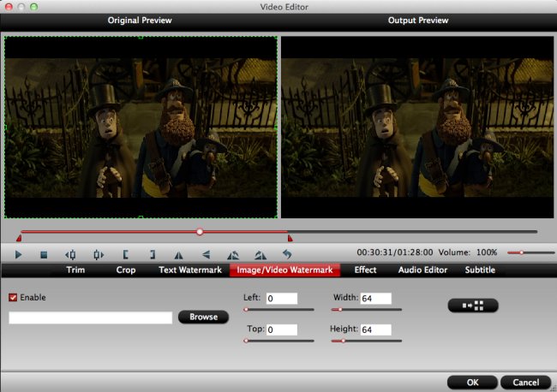Viewport: 557px width, 392px height.
Task: Click the Output Preview video frame
Action: point(417,127)
